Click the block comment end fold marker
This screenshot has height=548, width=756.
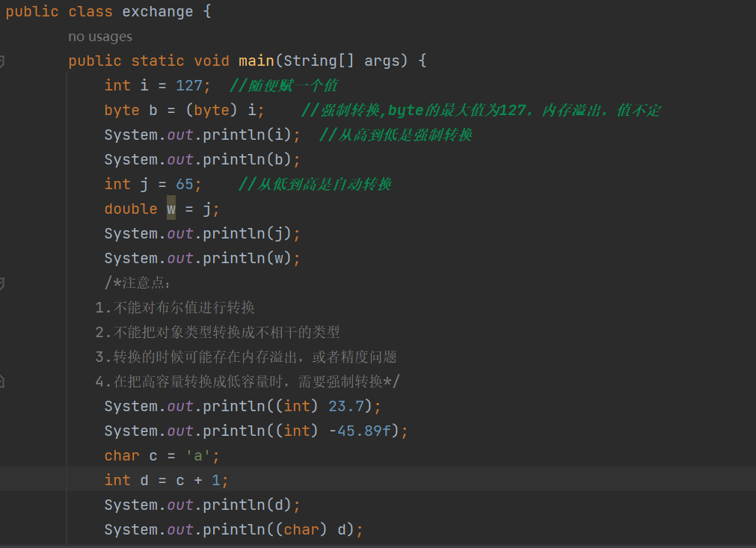point(2,382)
